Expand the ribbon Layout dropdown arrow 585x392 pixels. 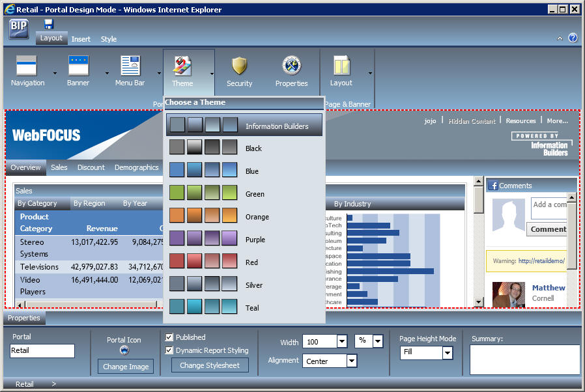pyautogui.click(x=370, y=73)
